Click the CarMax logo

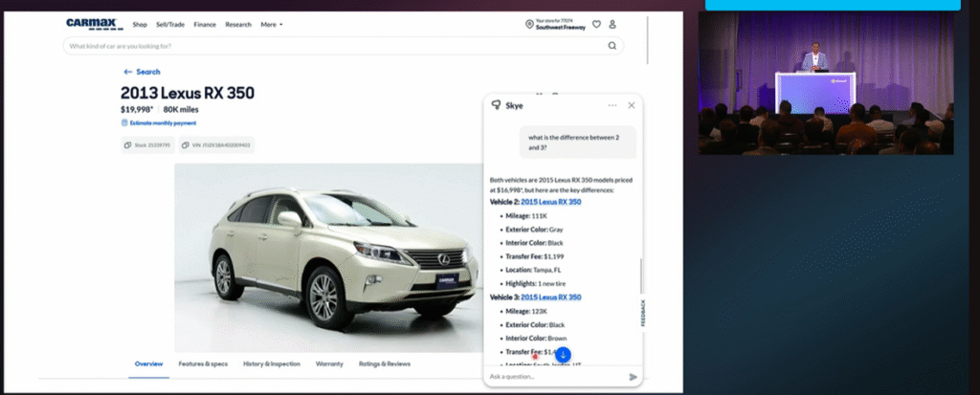(x=95, y=24)
